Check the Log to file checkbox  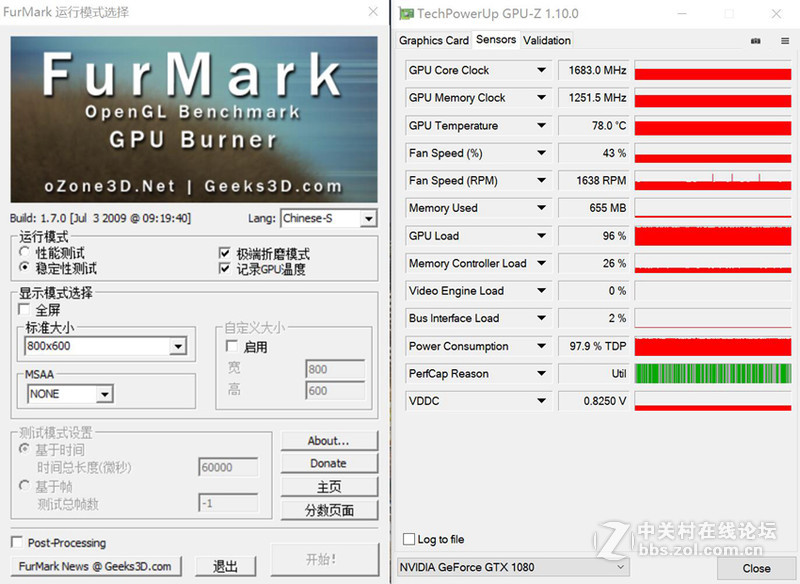click(x=409, y=539)
